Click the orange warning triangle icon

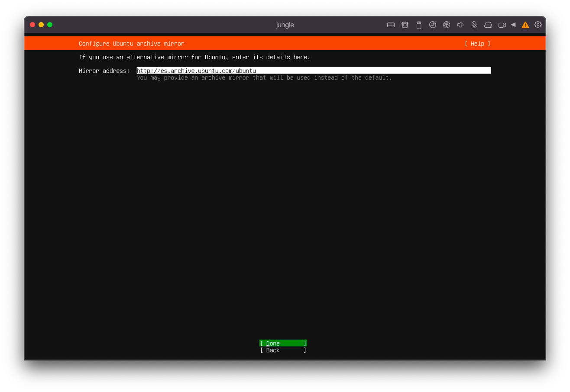pyautogui.click(x=525, y=25)
